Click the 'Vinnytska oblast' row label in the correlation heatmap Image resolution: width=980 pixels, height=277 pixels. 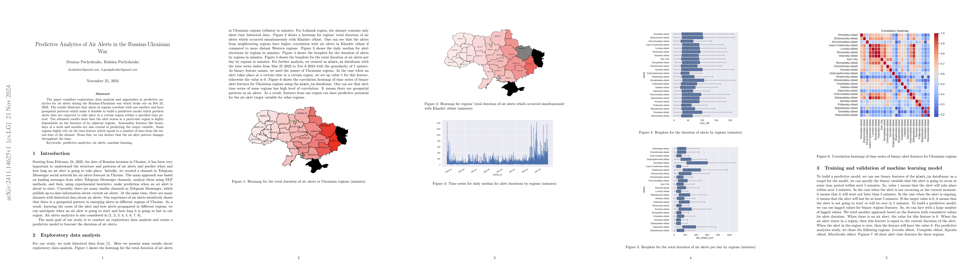[x=848, y=35]
